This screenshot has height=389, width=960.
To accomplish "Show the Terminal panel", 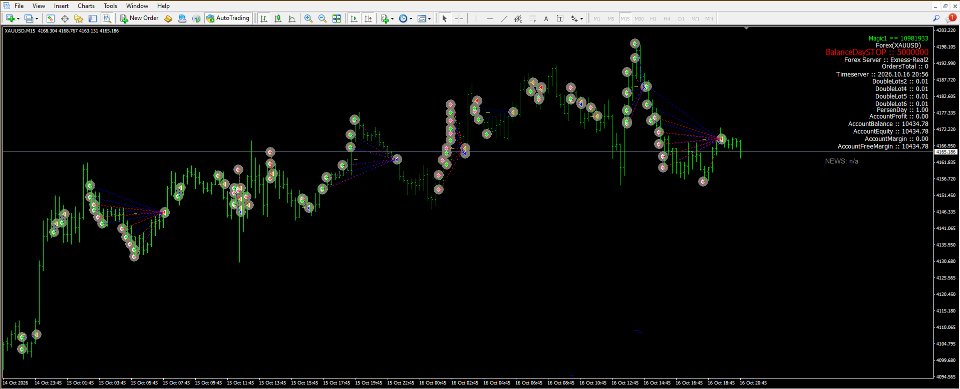I will (x=92, y=18).
